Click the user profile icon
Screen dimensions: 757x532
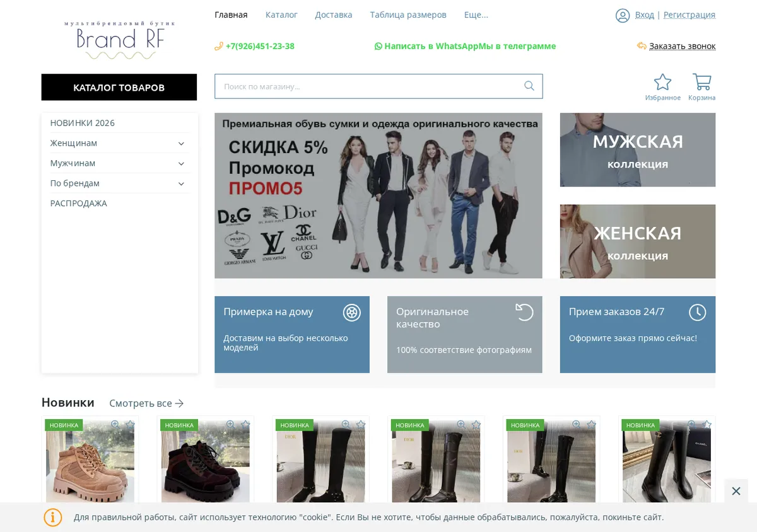click(623, 15)
